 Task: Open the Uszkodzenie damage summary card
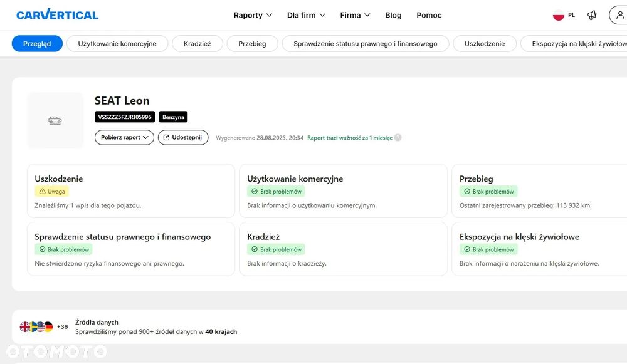[x=130, y=190]
